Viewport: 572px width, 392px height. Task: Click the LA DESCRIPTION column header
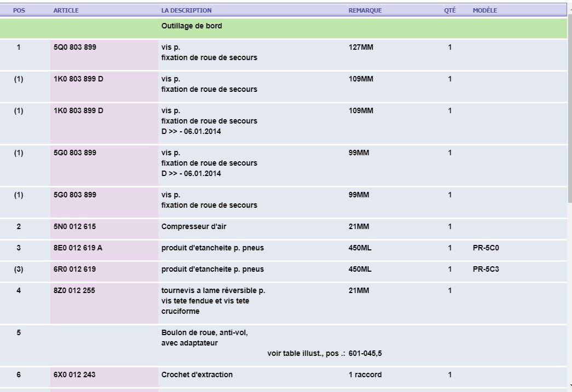coord(187,10)
